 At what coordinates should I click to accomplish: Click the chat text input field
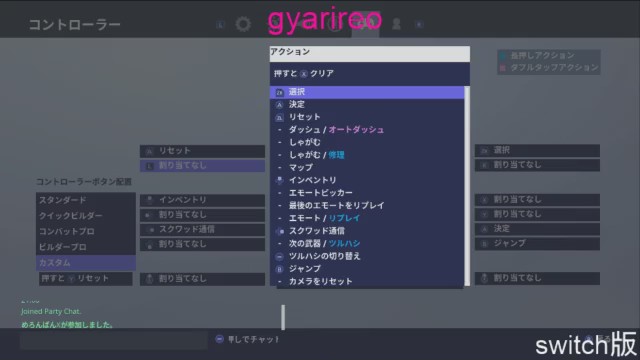114,340
